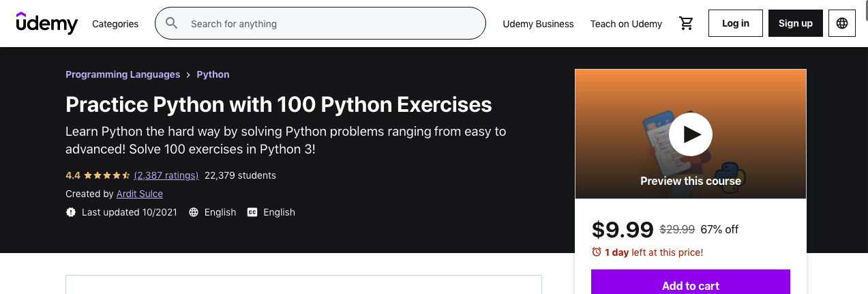Click the Udemy logo
The image size is (868, 294).
(47, 23)
